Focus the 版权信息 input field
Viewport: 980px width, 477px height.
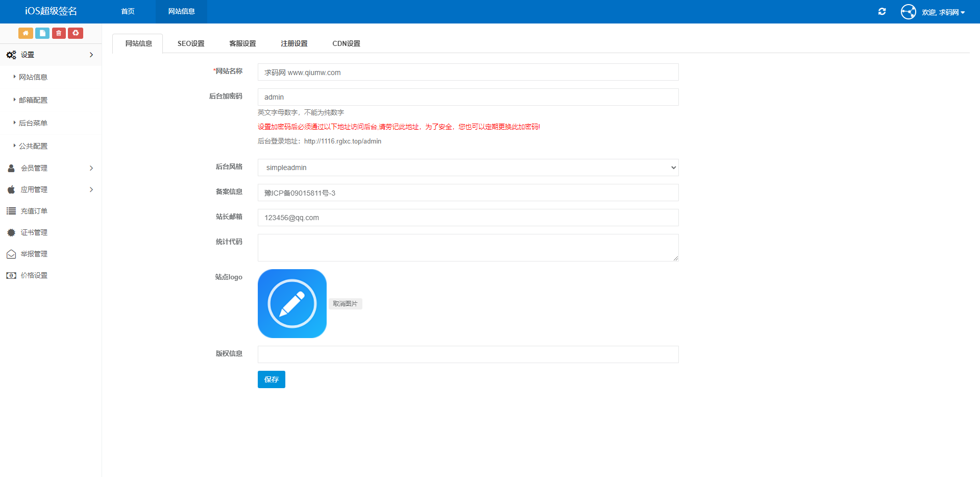[468, 354]
